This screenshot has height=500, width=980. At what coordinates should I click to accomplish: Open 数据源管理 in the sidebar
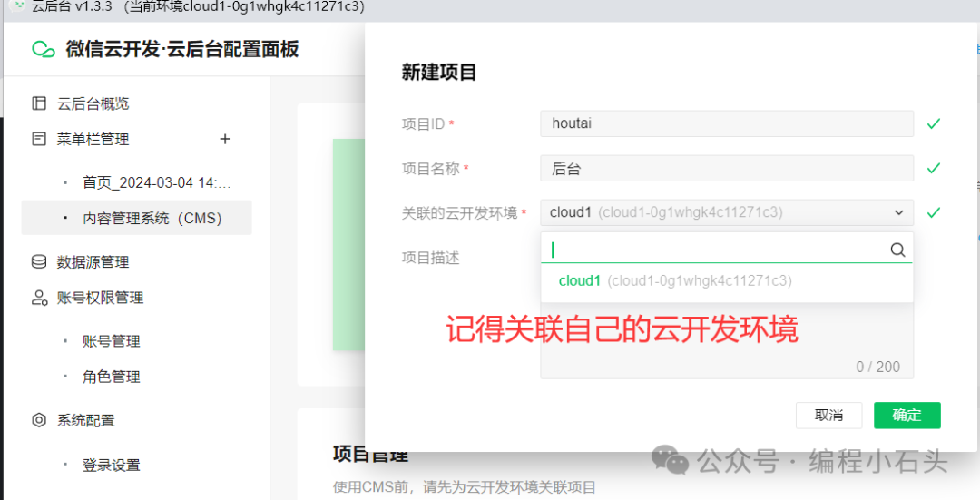(x=93, y=262)
